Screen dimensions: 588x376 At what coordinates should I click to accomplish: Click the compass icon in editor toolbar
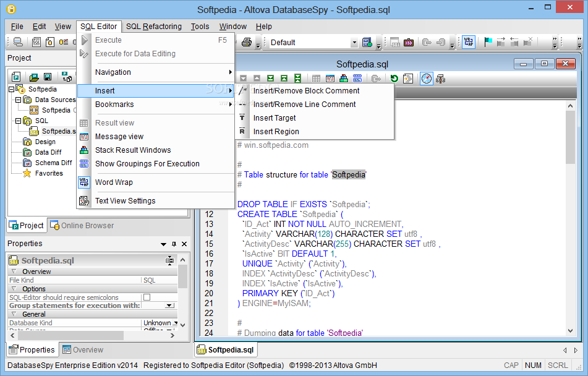click(x=427, y=79)
